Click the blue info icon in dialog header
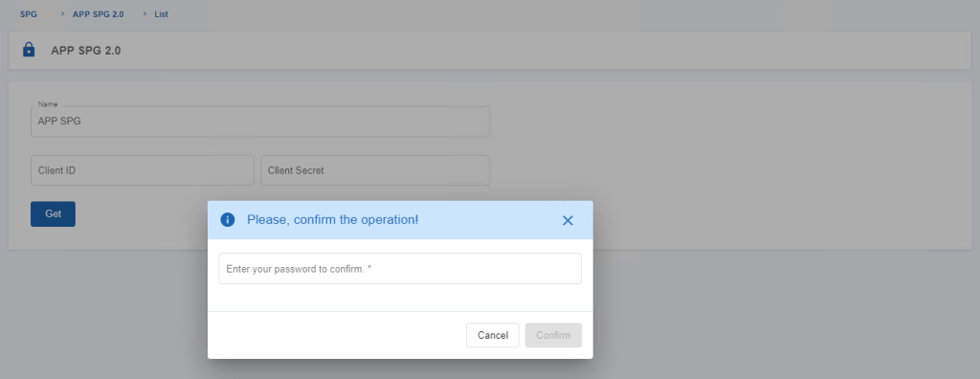This screenshot has height=379, width=980. pos(228,219)
